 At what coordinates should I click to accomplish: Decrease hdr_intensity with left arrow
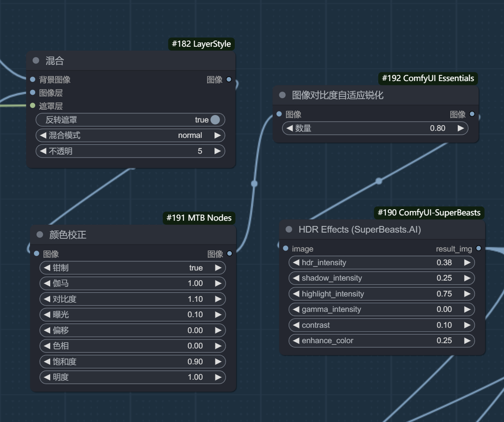coord(296,263)
